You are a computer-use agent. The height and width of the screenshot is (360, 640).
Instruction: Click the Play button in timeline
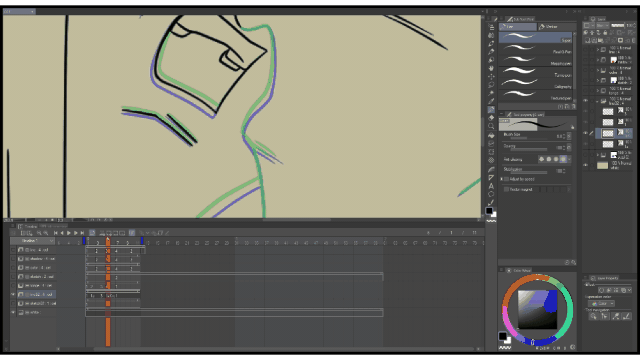click(69, 233)
